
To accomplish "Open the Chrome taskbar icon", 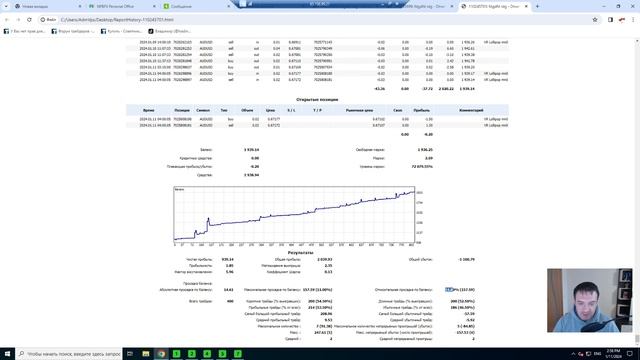I will [x=161, y=354].
